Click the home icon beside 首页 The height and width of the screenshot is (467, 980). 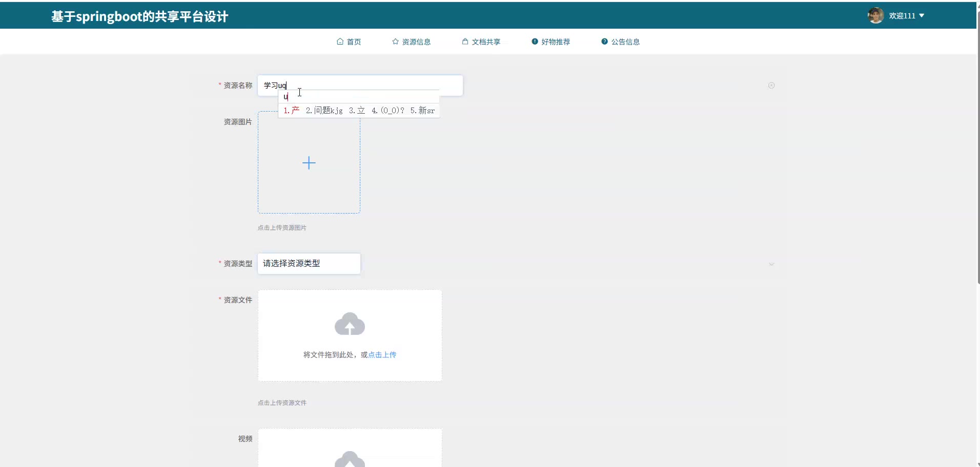[x=340, y=41]
